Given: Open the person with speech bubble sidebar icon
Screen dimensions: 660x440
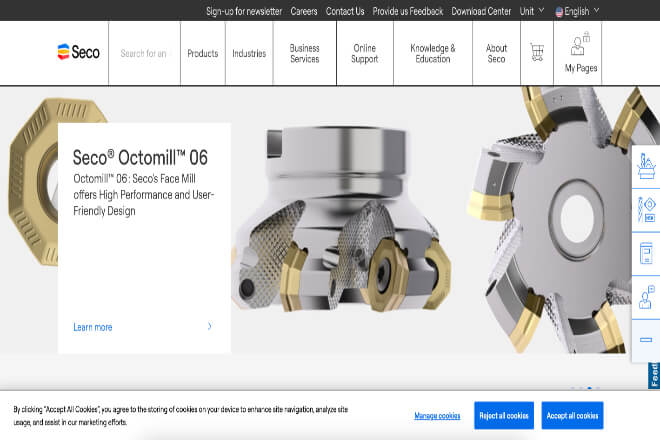Looking at the screenshot, I should [x=646, y=297].
